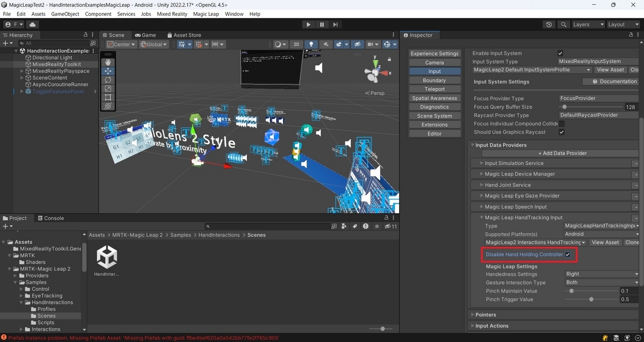Open Gesture Interaction Type Both dropdown
This screenshot has height=342, width=644.
pos(601,282)
